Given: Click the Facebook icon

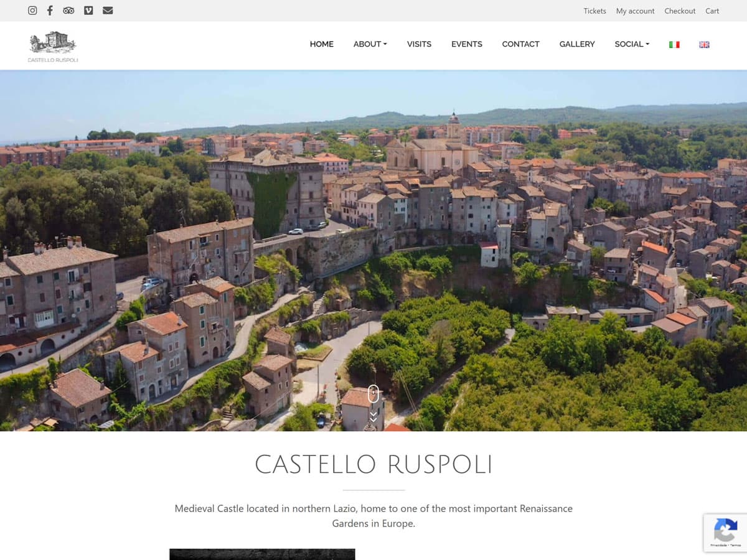Looking at the screenshot, I should (x=50, y=11).
